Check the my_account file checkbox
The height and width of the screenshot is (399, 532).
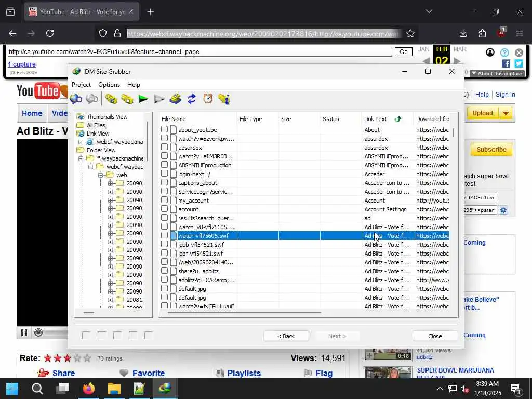point(165,200)
